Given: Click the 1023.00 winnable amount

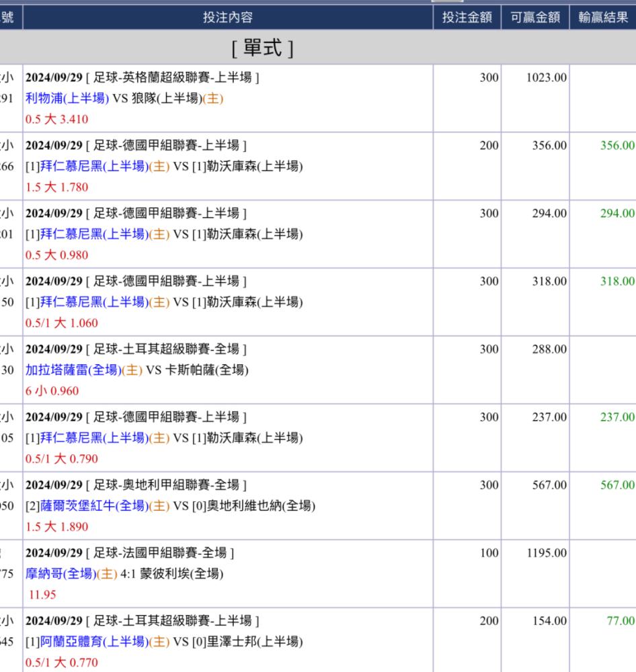Looking at the screenshot, I should [547, 77].
